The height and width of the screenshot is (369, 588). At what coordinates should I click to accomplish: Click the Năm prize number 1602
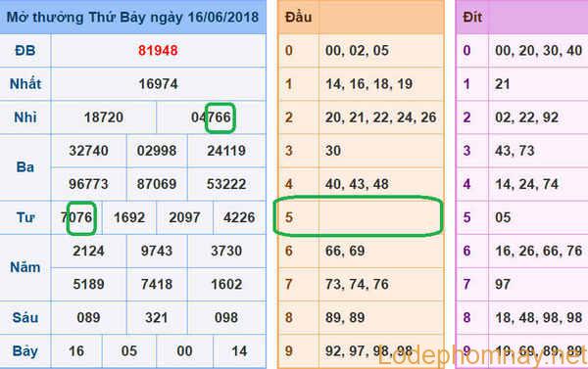coord(226,284)
